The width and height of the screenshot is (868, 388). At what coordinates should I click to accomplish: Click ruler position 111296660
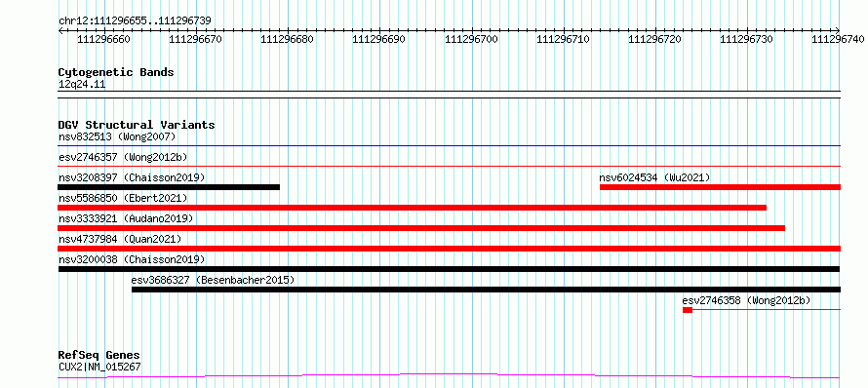104,39
